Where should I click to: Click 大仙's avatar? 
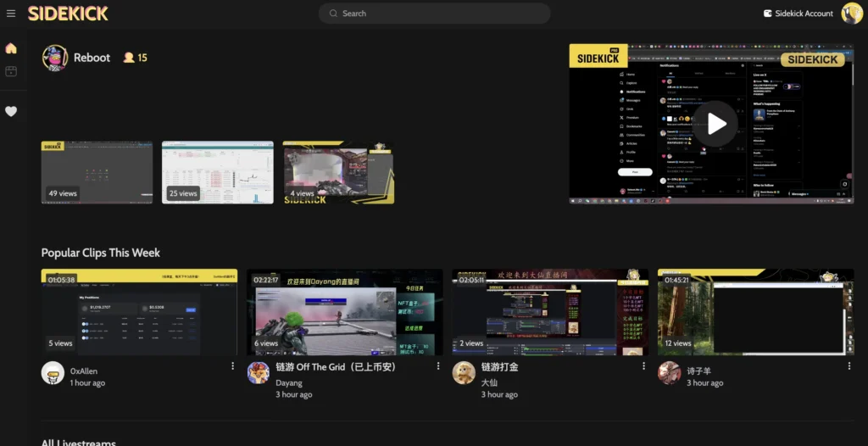[464, 373]
